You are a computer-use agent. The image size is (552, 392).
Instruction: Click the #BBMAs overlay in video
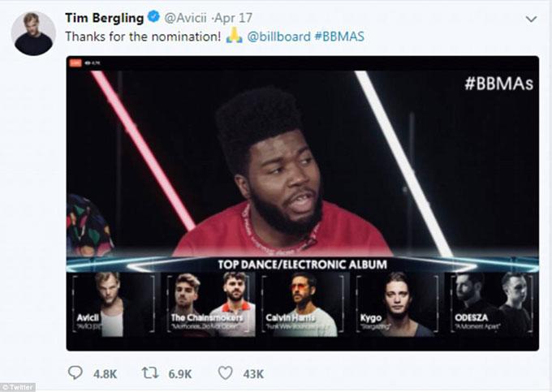pos(499,82)
